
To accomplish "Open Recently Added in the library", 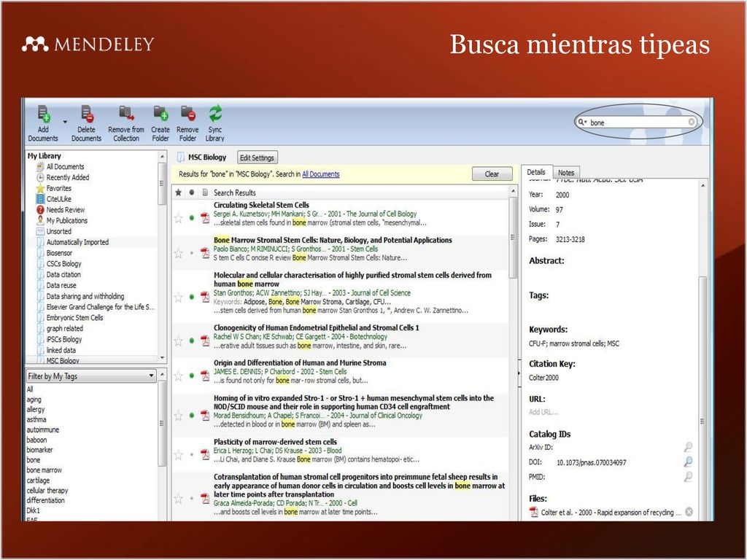I will click(x=68, y=177).
